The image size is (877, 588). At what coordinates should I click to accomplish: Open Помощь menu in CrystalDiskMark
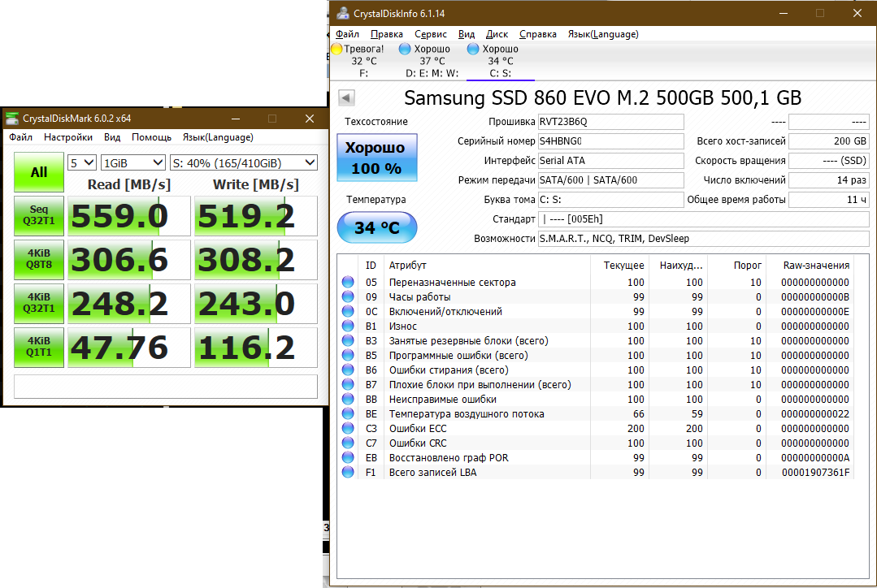click(x=151, y=137)
